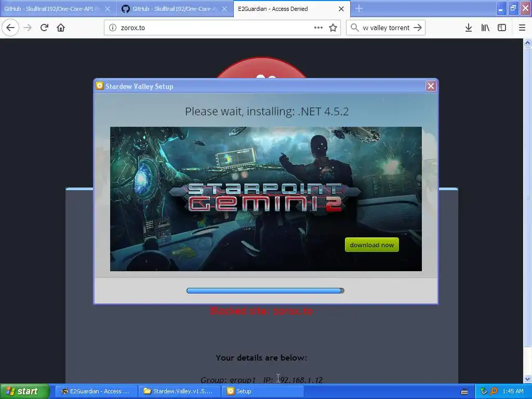This screenshot has height=399, width=532.
Task: Click the Stardew Valley Setup title icon
Action: pyautogui.click(x=100, y=86)
